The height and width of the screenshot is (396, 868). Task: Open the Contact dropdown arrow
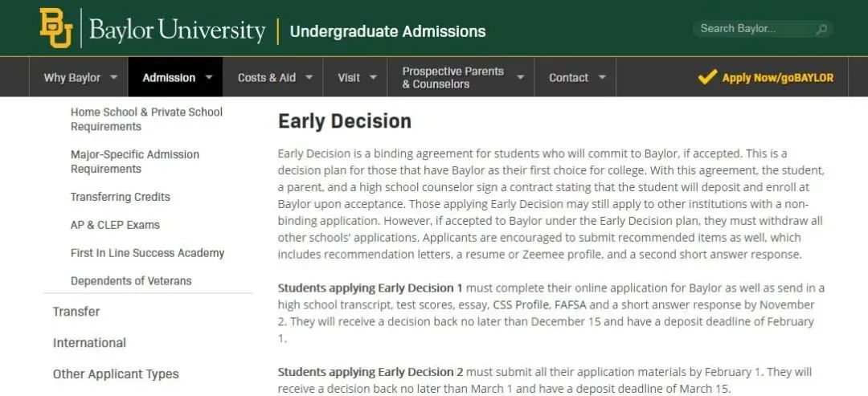tap(602, 78)
